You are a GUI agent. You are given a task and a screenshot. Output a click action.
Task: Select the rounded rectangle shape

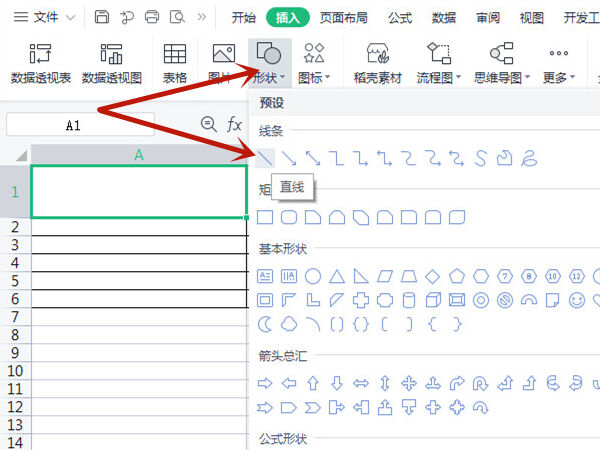point(289,217)
